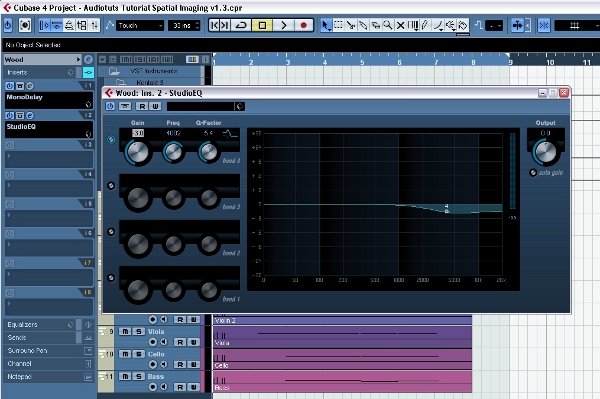600x399 pixels.
Task: Enable StudioEQ band 2
Action: pos(111,232)
